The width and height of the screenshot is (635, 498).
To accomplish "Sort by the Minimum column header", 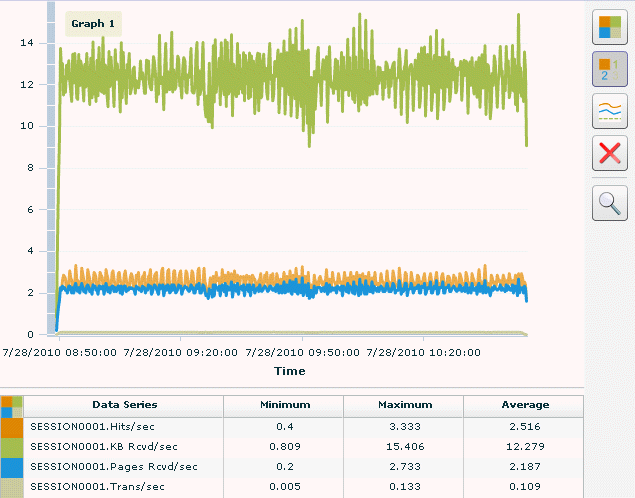I will click(x=283, y=406).
